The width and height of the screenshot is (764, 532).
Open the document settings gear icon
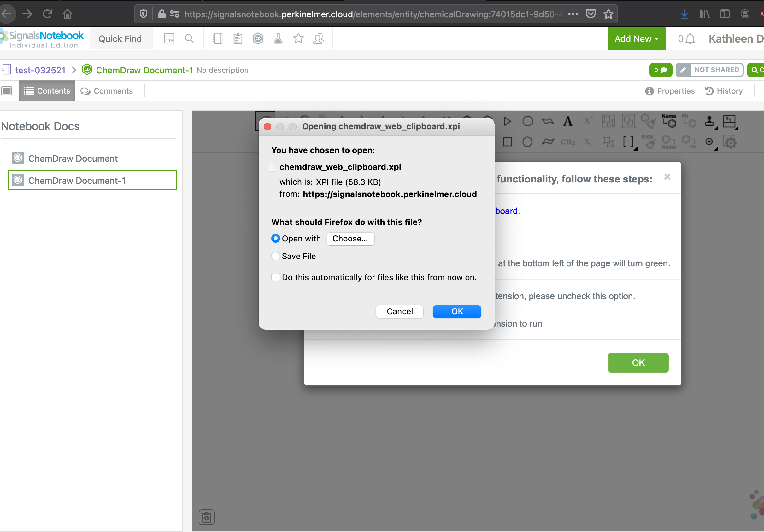tap(730, 142)
